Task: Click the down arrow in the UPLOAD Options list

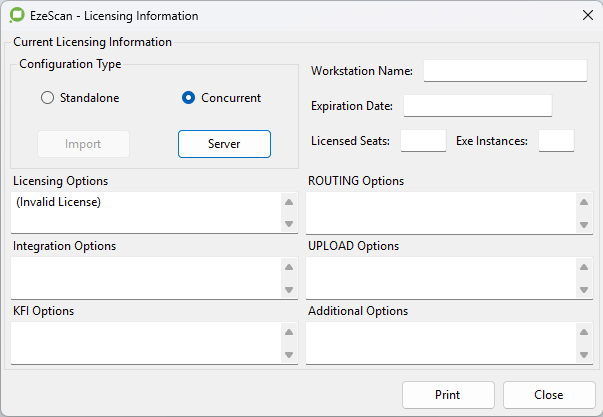Action: point(584,289)
